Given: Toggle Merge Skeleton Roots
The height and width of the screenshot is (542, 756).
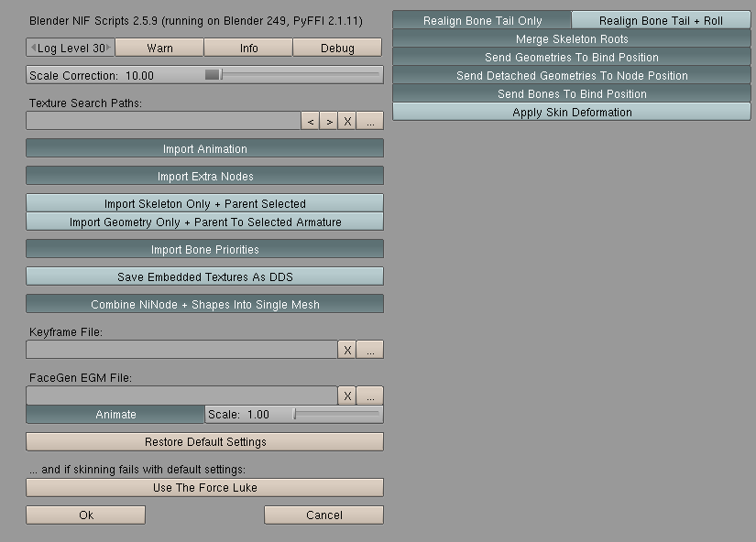Looking at the screenshot, I should coord(572,38).
